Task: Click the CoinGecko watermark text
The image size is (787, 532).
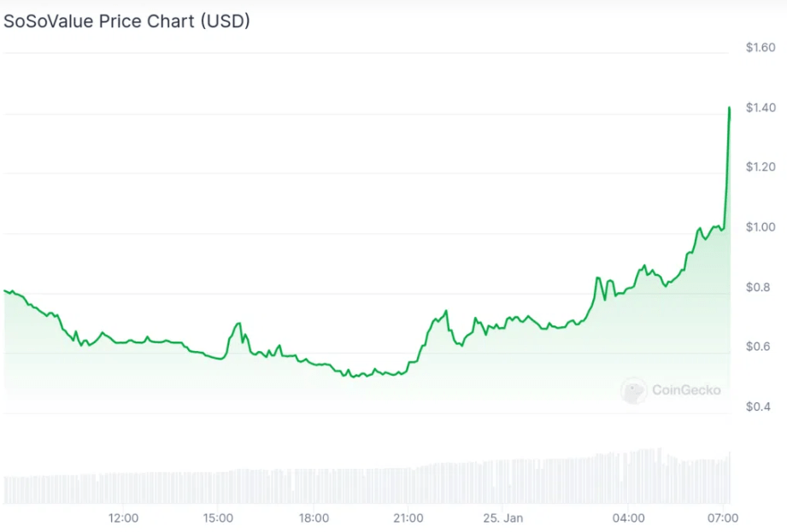Action: tap(686, 390)
